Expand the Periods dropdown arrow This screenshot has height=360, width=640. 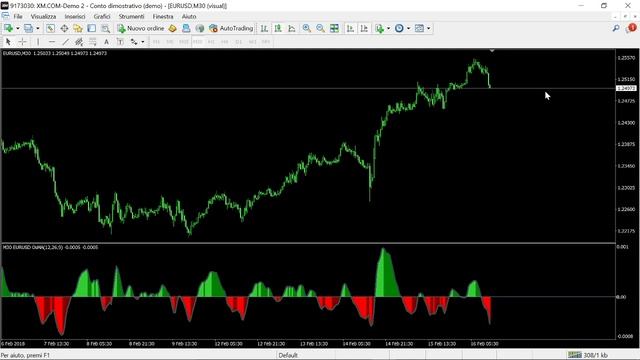(x=408, y=29)
